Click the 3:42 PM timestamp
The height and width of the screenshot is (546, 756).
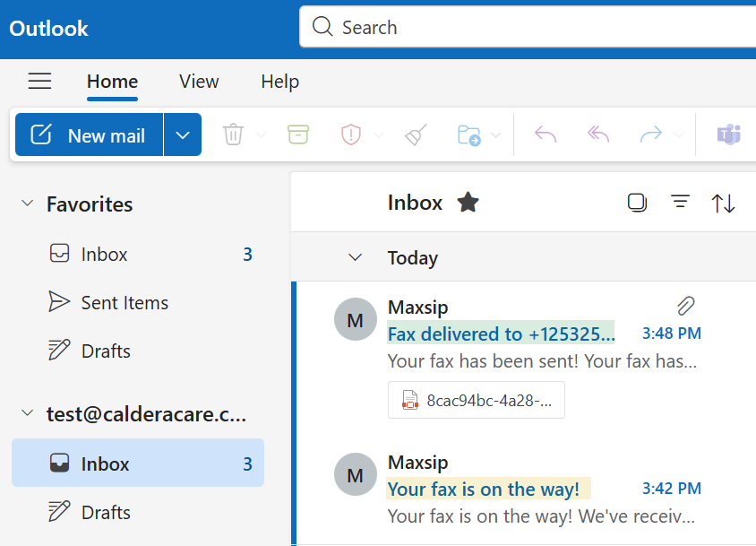pos(672,488)
